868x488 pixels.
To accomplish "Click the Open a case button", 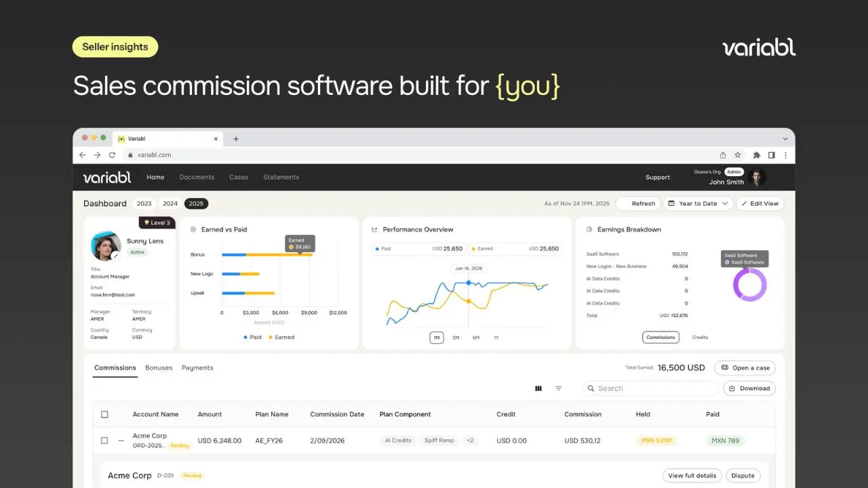I will [745, 368].
